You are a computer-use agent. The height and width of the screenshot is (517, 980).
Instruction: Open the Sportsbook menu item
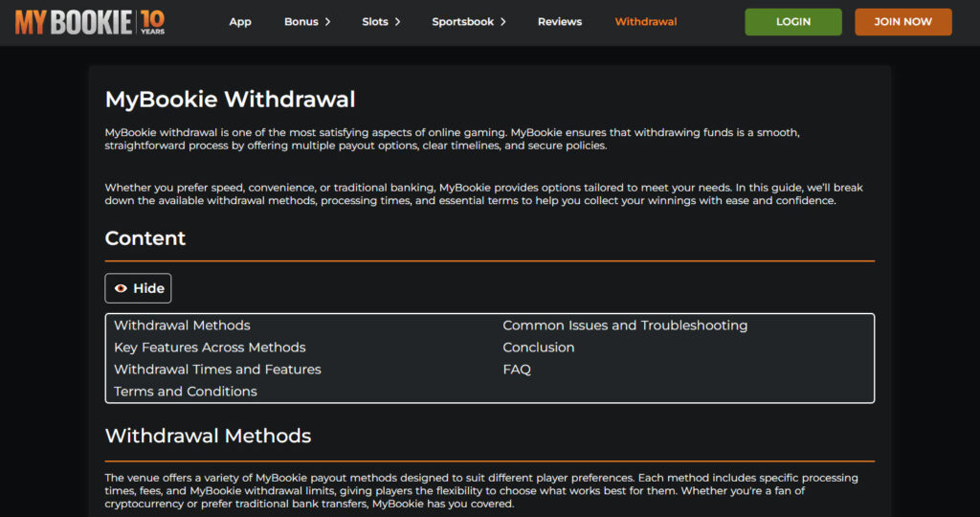(x=462, y=22)
